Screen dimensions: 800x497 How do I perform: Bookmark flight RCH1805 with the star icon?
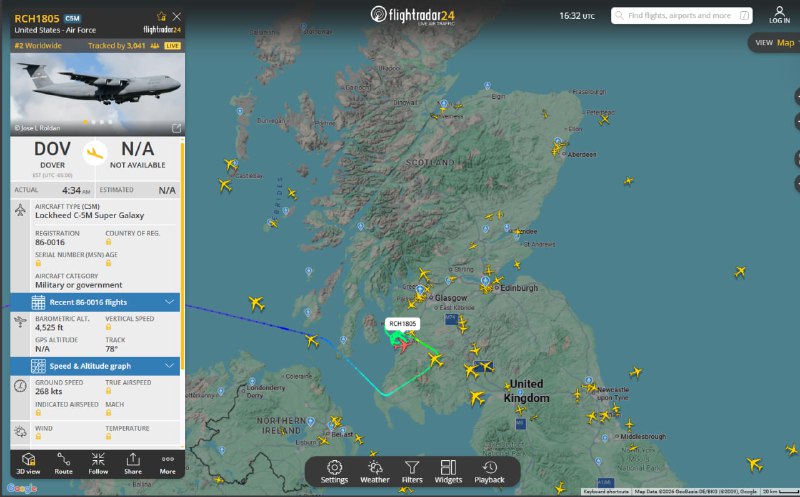pyautogui.click(x=162, y=17)
